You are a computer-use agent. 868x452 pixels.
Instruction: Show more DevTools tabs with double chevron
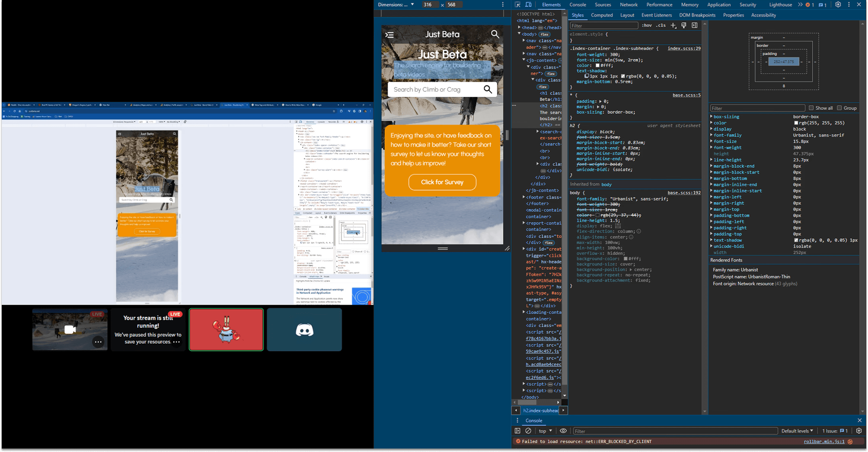[800, 5]
